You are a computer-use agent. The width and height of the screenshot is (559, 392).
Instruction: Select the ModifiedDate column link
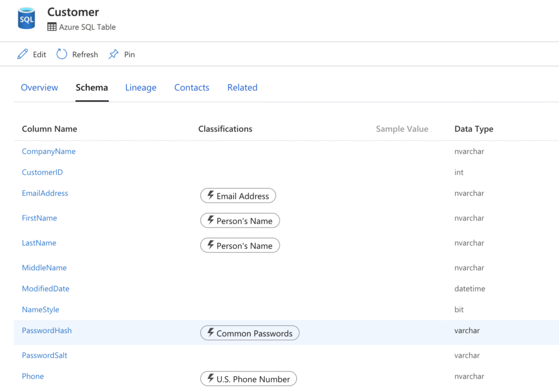(46, 289)
